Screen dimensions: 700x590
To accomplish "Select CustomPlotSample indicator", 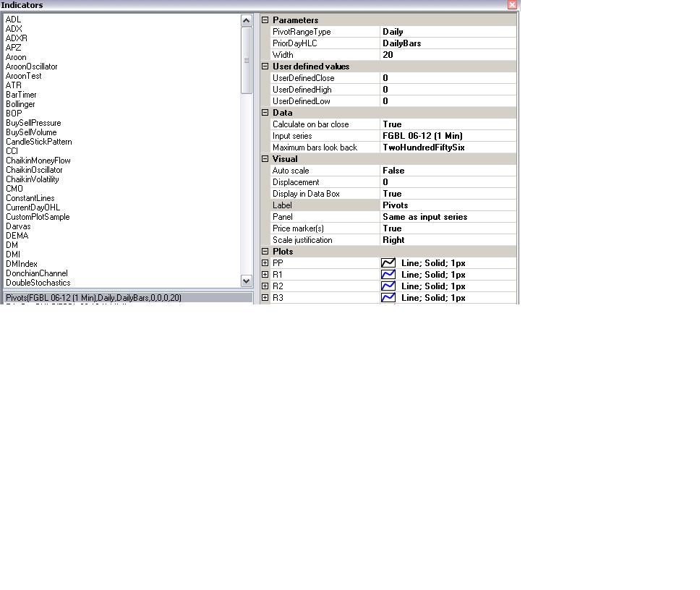I will 38,217.
